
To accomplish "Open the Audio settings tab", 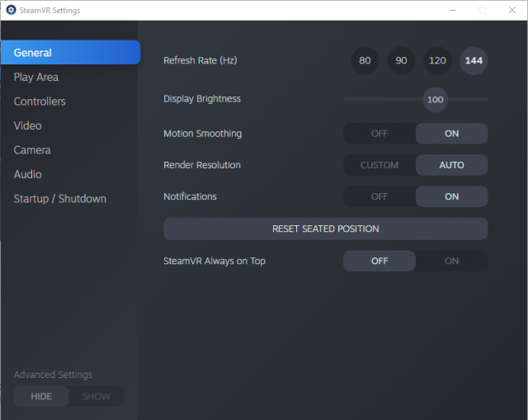I will coord(28,174).
